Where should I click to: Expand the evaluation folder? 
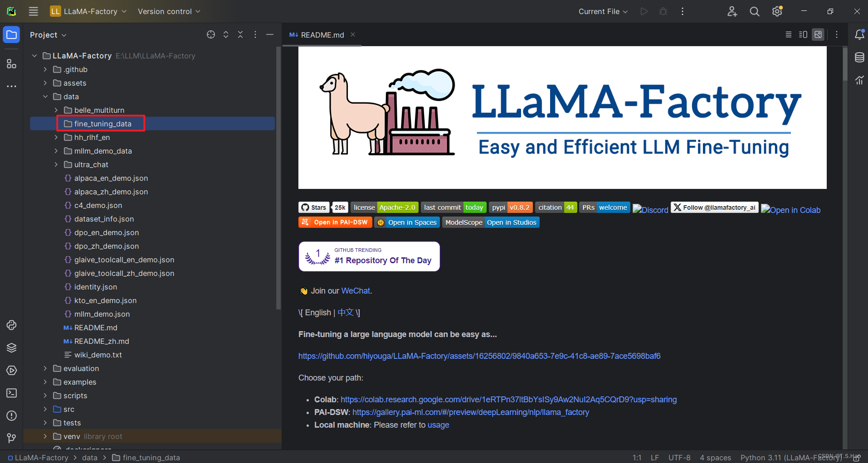coord(45,368)
